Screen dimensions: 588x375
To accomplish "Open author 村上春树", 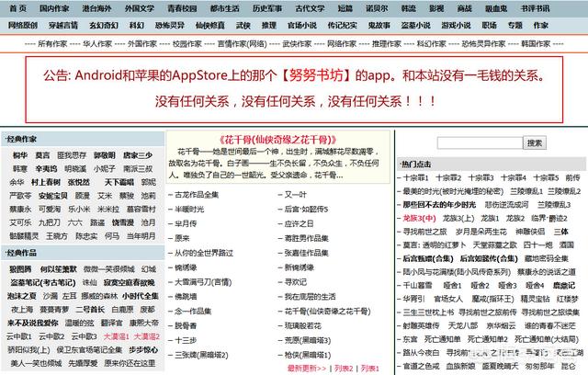I will point(46,182).
